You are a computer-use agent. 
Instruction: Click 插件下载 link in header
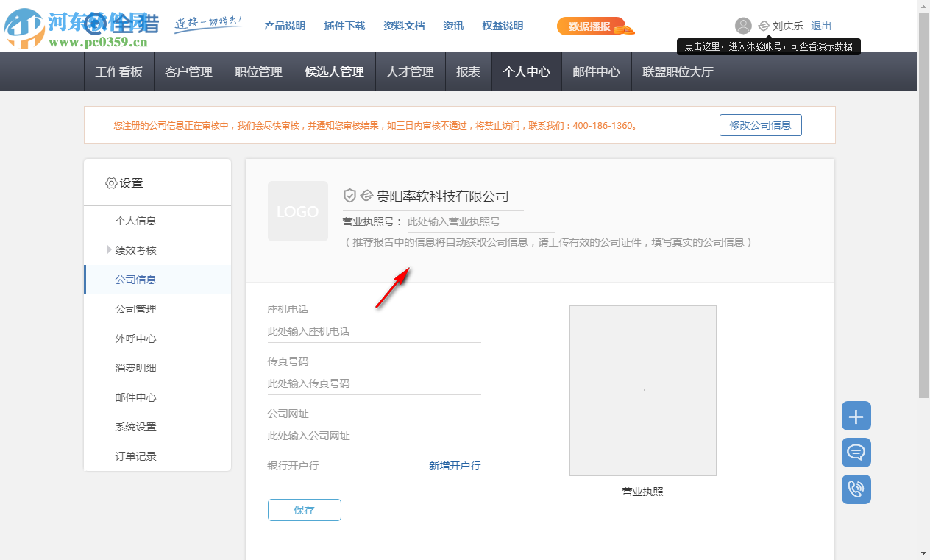coord(344,26)
